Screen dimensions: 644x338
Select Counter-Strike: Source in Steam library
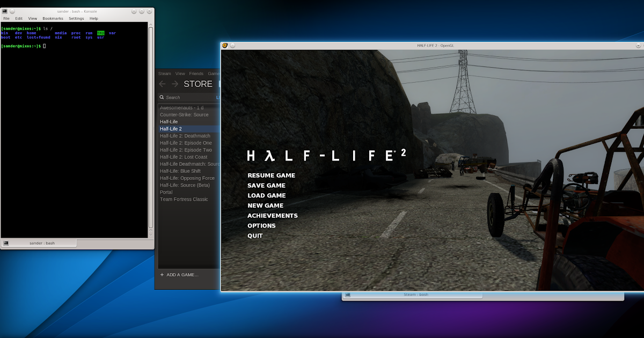(189, 115)
